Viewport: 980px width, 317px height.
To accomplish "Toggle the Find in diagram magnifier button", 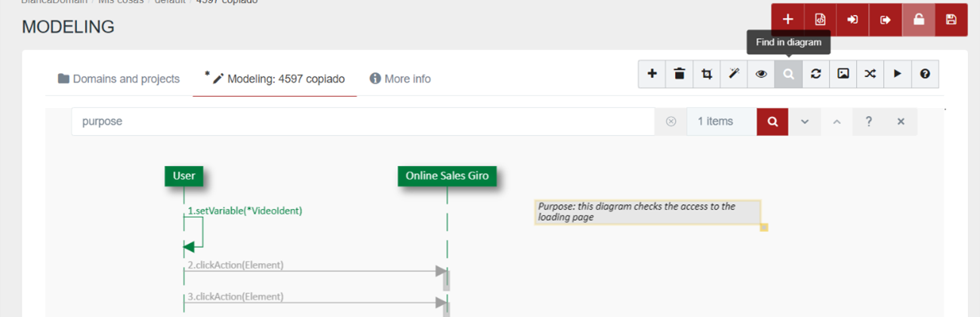I will click(x=788, y=74).
